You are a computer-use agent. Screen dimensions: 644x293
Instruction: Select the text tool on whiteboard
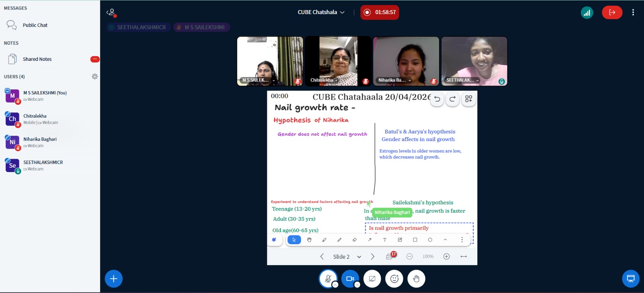385,240
